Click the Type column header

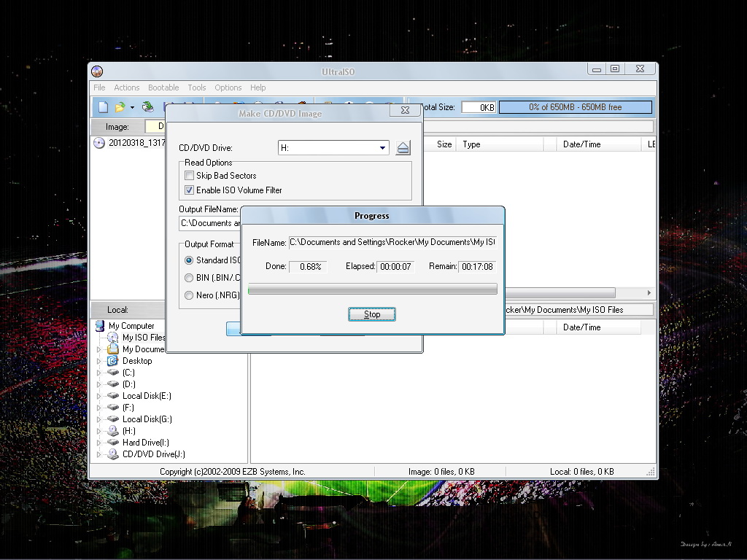[500, 144]
